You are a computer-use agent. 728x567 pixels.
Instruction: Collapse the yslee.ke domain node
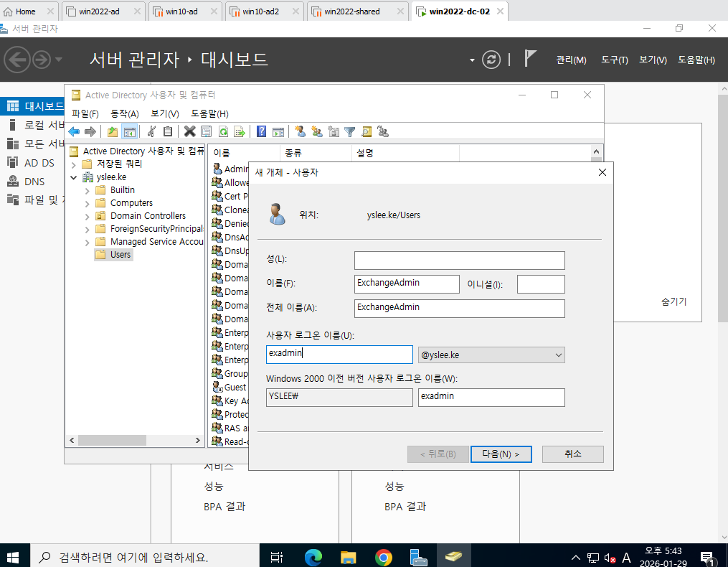pos(74,177)
